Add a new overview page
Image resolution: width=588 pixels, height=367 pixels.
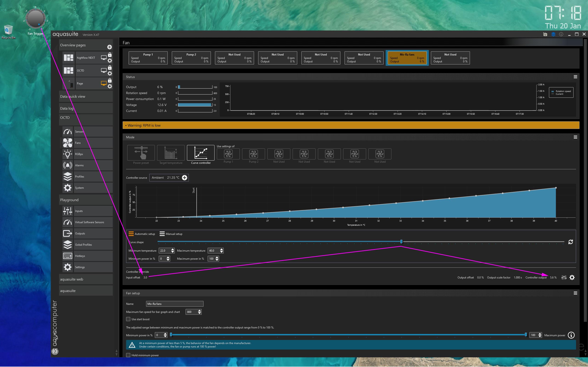tap(110, 47)
